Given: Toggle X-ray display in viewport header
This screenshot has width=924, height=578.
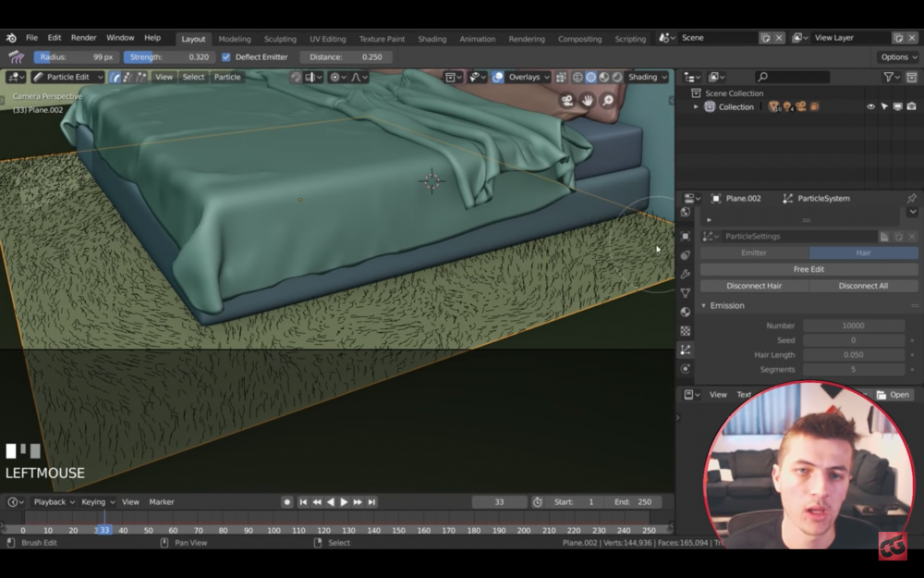Looking at the screenshot, I should [561, 78].
